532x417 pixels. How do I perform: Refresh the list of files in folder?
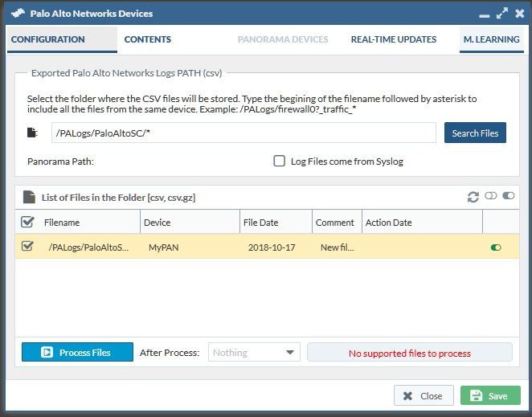[474, 196]
